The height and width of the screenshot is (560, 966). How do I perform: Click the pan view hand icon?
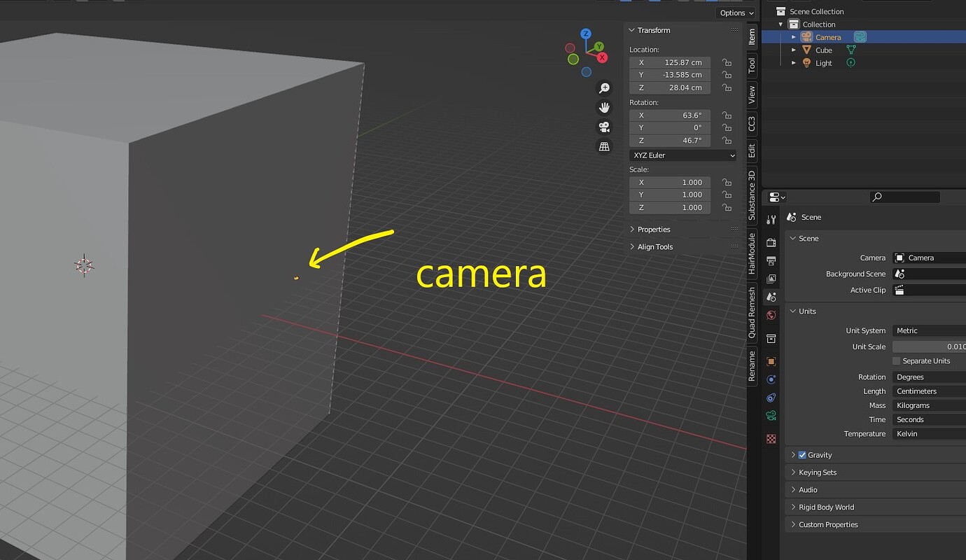click(x=603, y=108)
